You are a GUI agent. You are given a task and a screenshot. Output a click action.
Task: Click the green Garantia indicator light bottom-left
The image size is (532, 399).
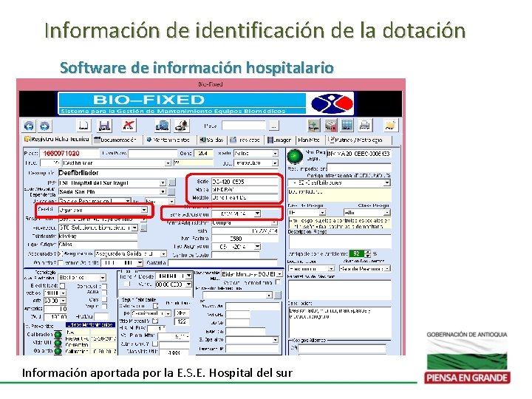click(58, 351)
